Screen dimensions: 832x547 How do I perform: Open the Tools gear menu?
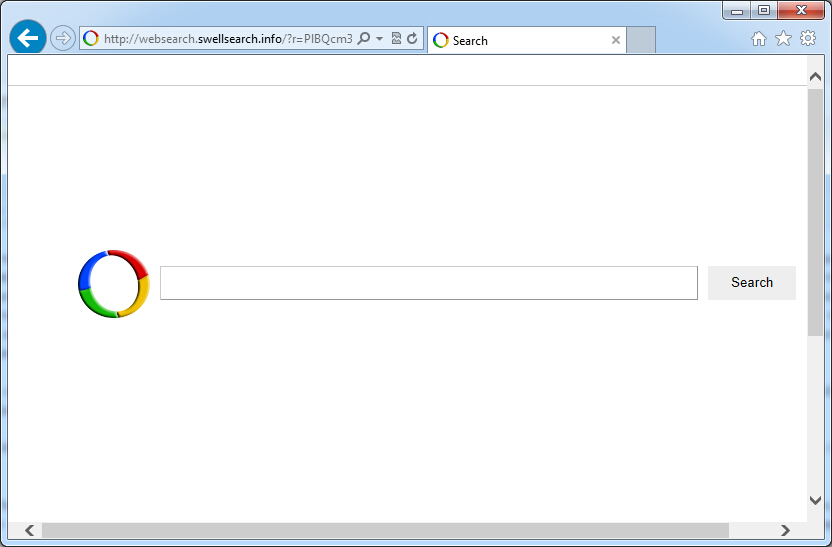click(808, 38)
